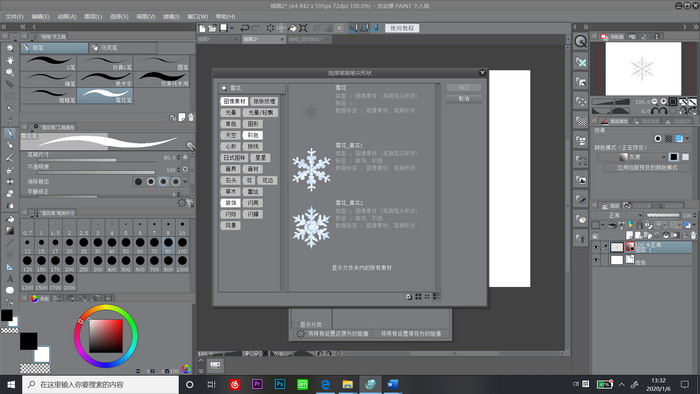Toggle the border effect circle icon
The height and width of the screenshot is (394, 700).
(x=658, y=139)
